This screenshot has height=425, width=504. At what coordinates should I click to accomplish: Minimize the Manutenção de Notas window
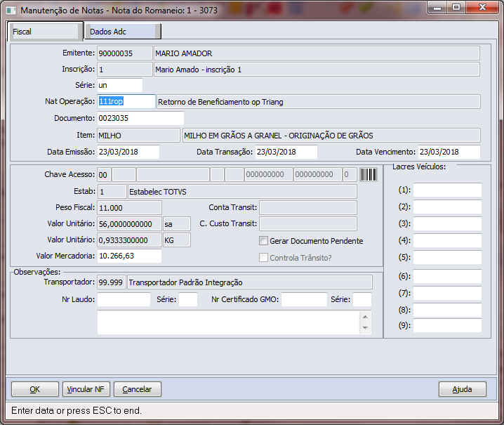point(437,8)
